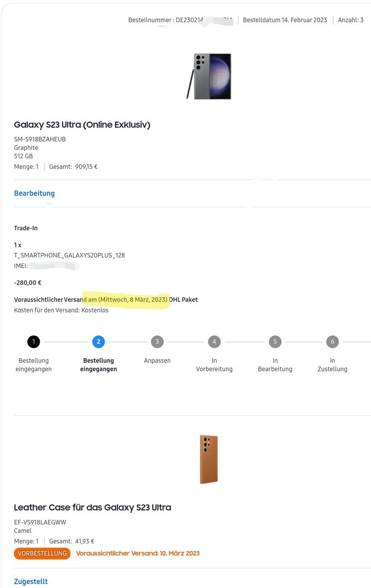
Task: Click Voraussichtlicher Versand 10. März 2023 text
Action: tap(138, 554)
